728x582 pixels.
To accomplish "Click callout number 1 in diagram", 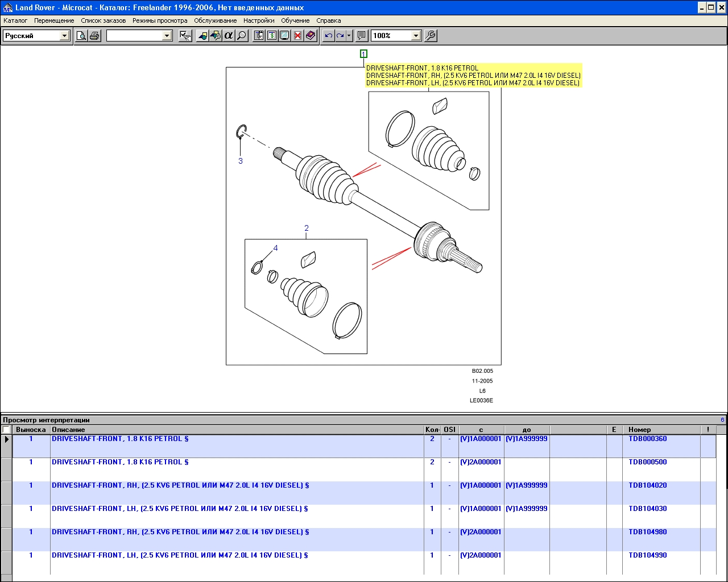I will coord(363,54).
